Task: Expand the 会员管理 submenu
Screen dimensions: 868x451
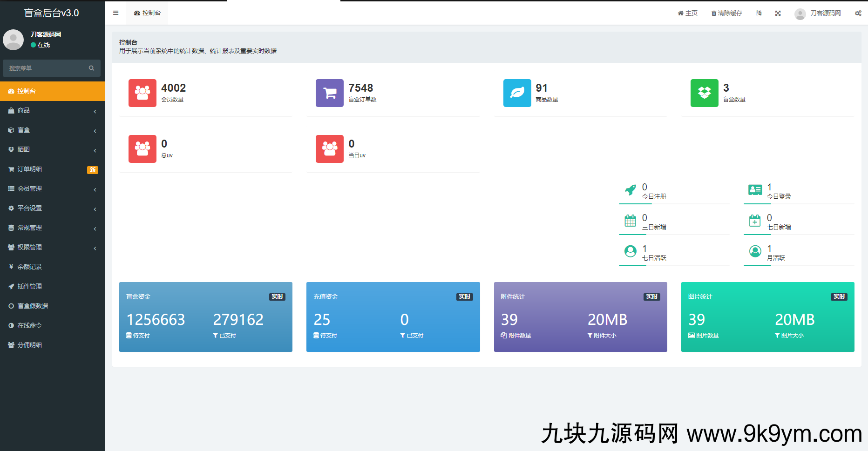Action: [x=52, y=189]
